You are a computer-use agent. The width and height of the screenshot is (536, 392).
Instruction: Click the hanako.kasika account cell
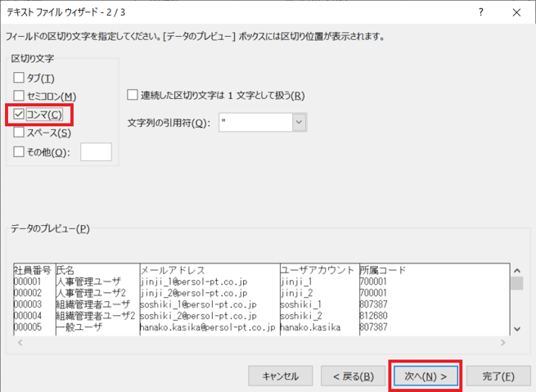click(x=310, y=327)
